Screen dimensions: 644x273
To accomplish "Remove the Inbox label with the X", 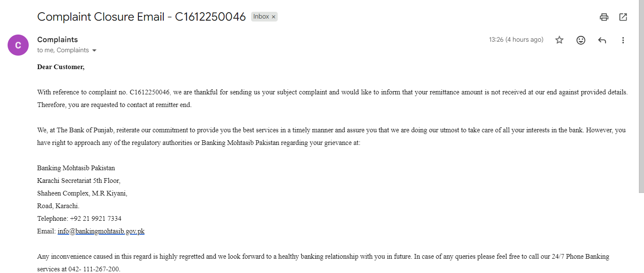I will point(273,17).
